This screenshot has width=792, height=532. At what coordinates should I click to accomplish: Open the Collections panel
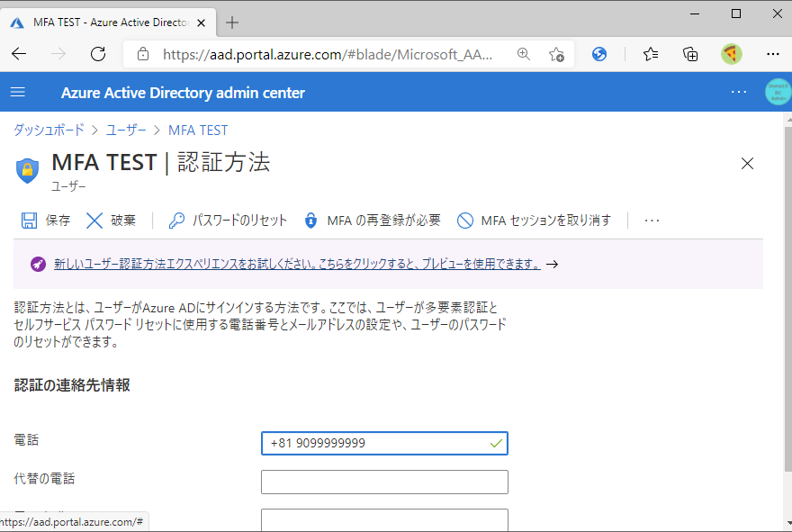(x=690, y=54)
